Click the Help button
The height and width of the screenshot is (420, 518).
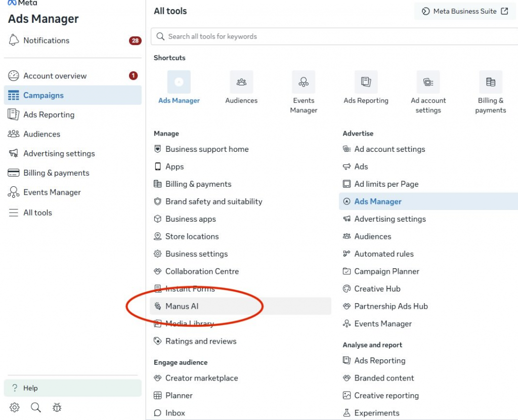(72, 388)
